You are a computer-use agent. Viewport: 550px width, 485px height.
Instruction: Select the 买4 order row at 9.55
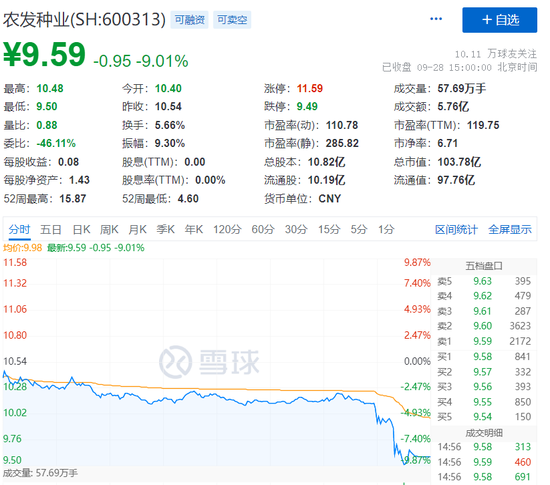(484, 402)
